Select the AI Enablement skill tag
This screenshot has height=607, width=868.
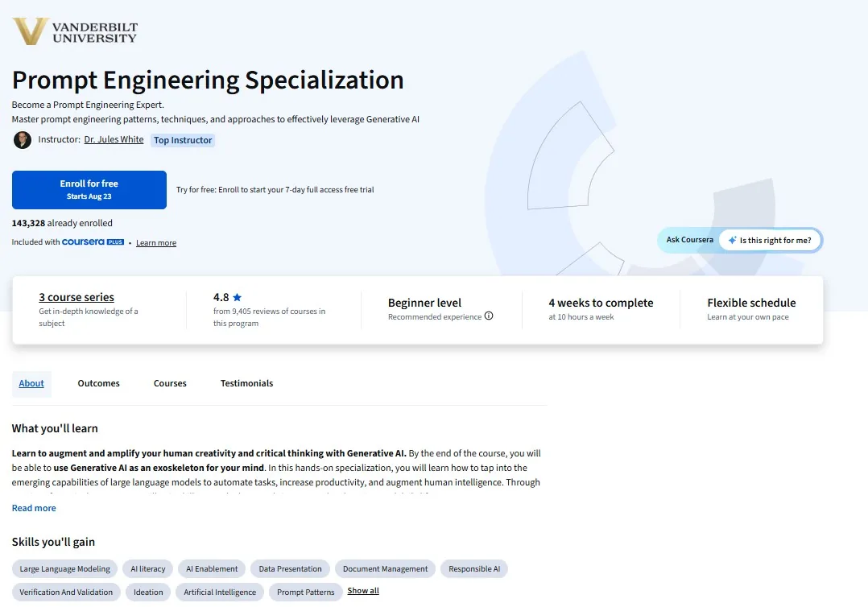(x=212, y=569)
